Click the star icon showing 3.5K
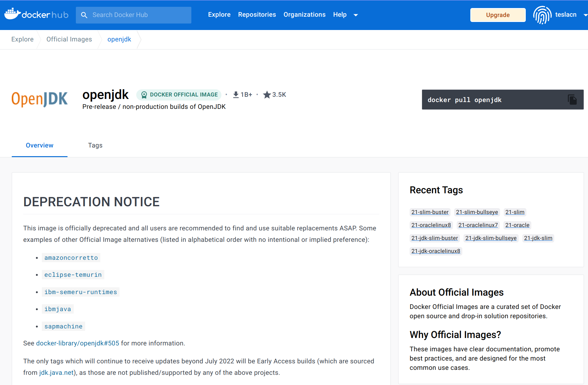Viewport: 588px width, 385px height. click(267, 95)
